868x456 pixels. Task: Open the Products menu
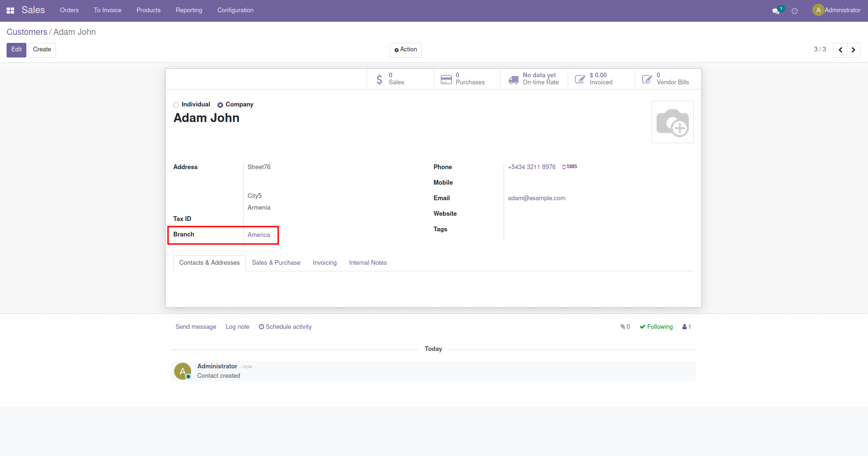tap(148, 10)
